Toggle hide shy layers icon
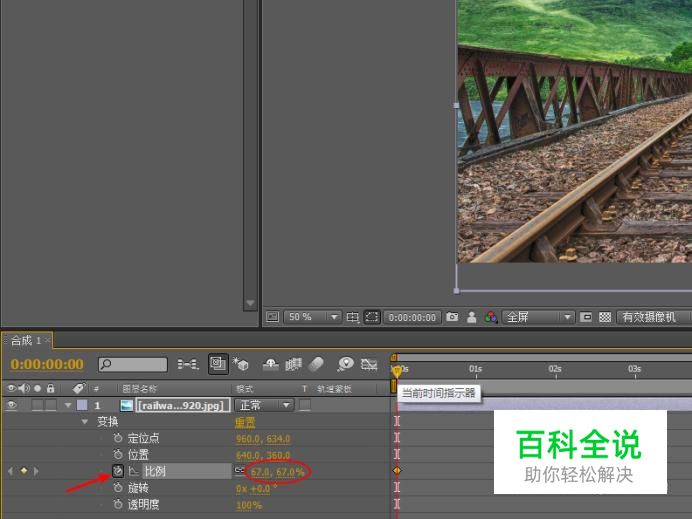 click(271, 364)
